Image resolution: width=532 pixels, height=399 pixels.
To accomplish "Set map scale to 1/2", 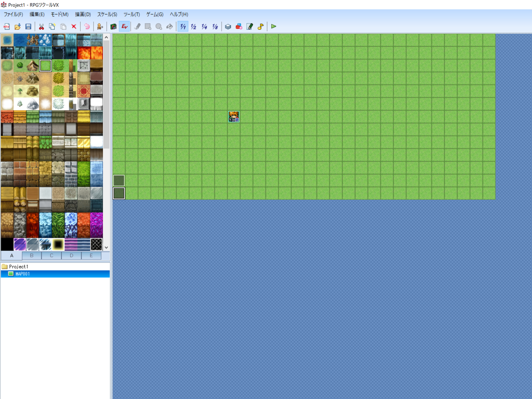I will pos(194,27).
